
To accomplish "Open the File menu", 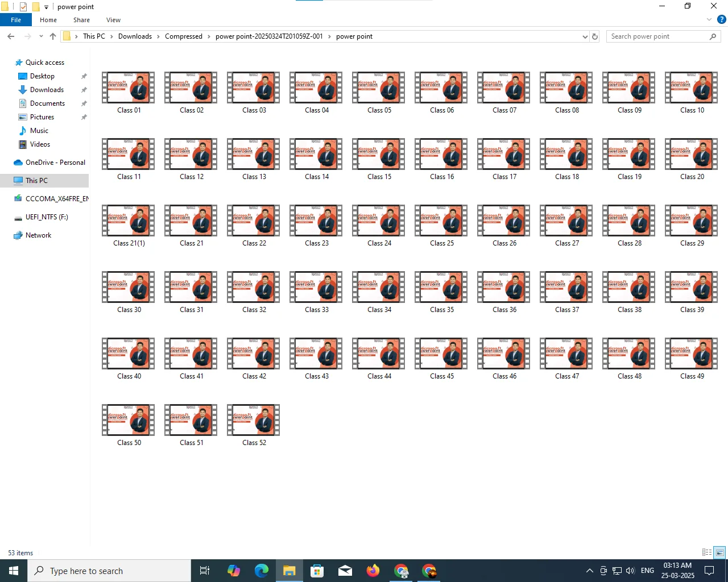I will tap(16, 20).
